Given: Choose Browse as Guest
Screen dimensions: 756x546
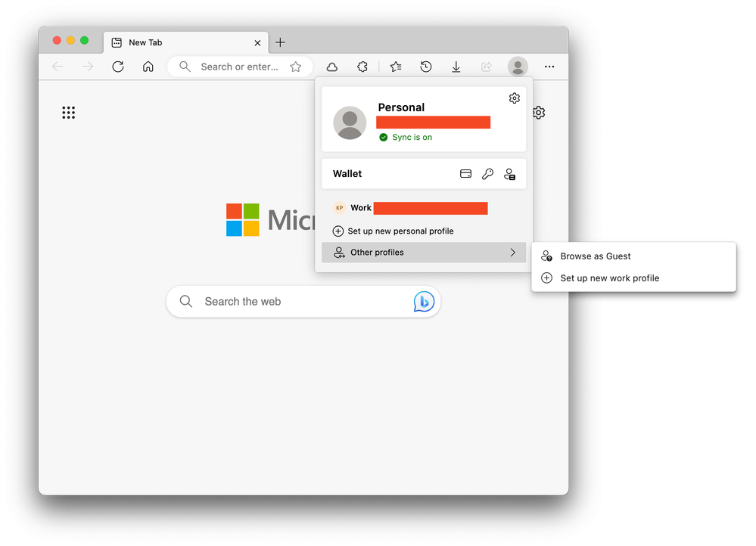Looking at the screenshot, I should coord(633,256).
